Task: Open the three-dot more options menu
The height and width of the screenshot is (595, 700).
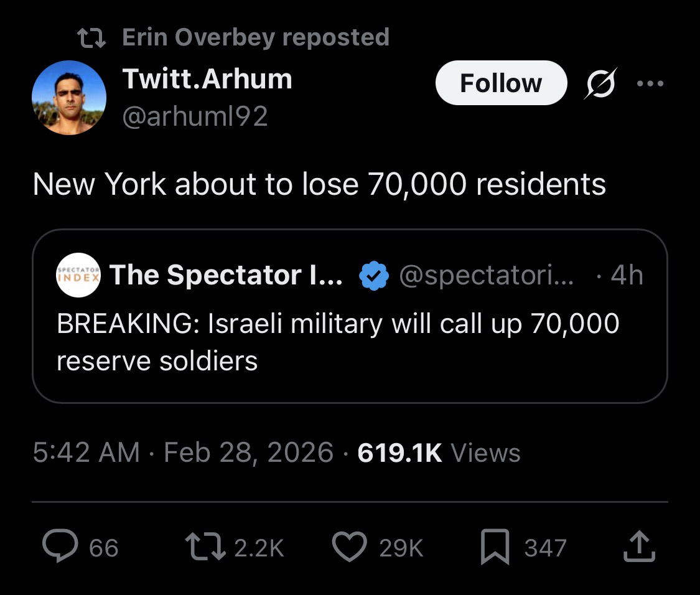Action: [651, 83]
